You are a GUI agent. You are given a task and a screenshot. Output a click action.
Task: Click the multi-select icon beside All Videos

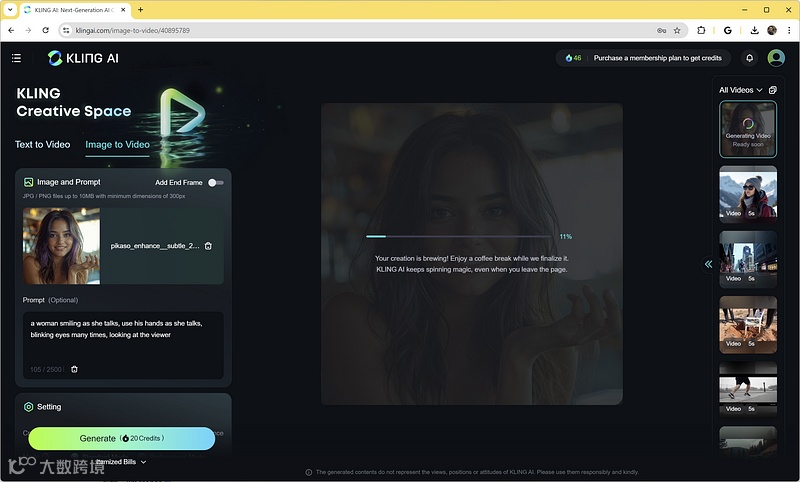772,90
